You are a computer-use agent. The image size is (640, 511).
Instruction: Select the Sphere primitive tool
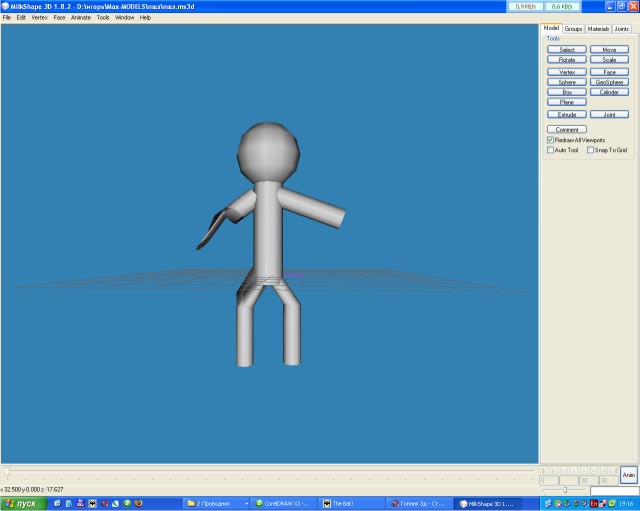[566, 82]
